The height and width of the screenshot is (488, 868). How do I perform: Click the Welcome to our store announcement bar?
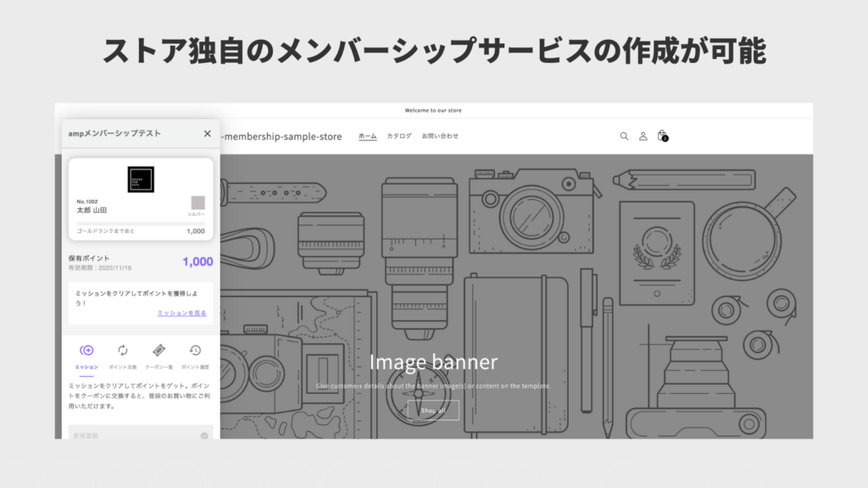point(433,110)
